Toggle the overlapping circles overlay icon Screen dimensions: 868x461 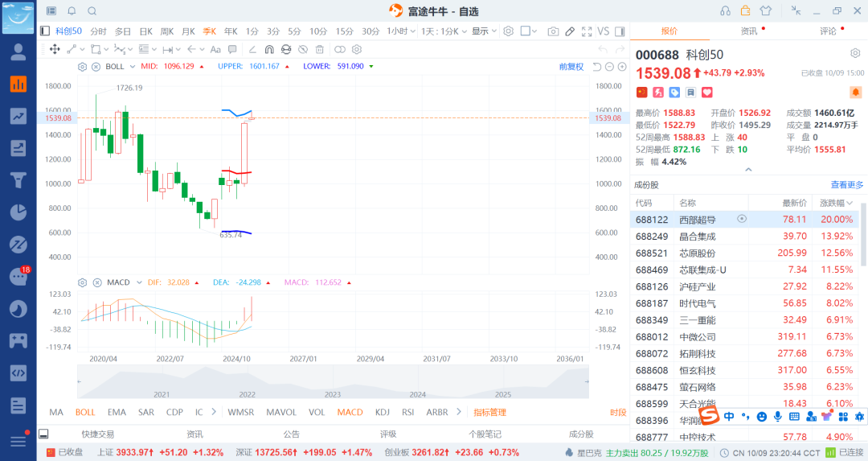[340, 49]
